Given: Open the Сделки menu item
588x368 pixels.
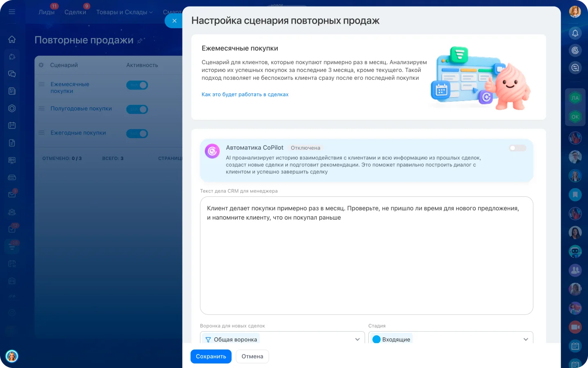Looking at the screenshot, I should (75, 12).
